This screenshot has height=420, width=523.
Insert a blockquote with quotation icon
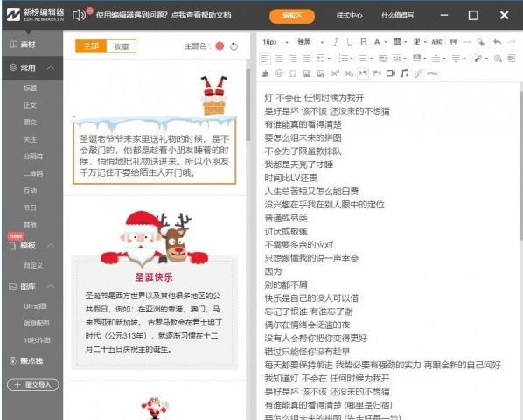453,42
